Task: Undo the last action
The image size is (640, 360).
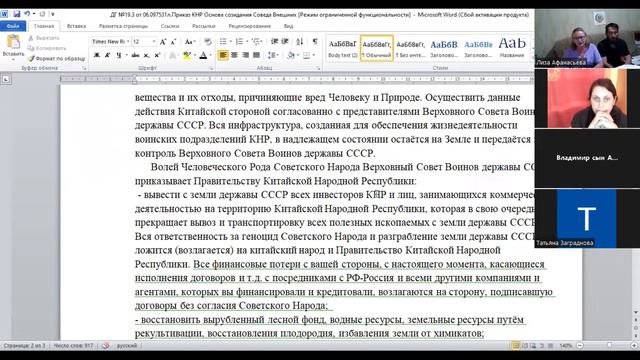Action: click(x=27, y=14)
